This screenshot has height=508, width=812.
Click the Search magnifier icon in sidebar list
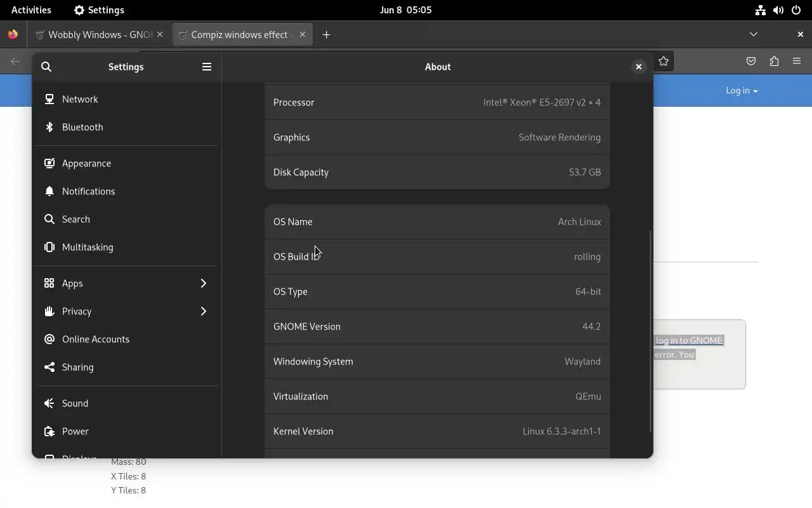pyautogui.click(x=49, y=220)
